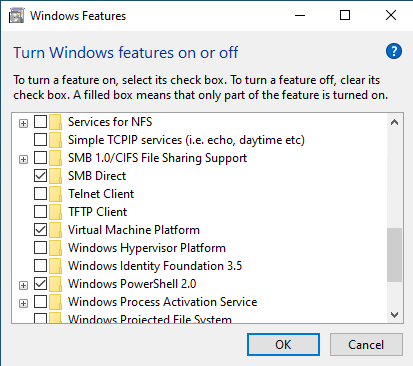Click the folder icon beside Windows PowerShell 2.0
This screenshot has width=413, height=366.
(x=55, y=284)
